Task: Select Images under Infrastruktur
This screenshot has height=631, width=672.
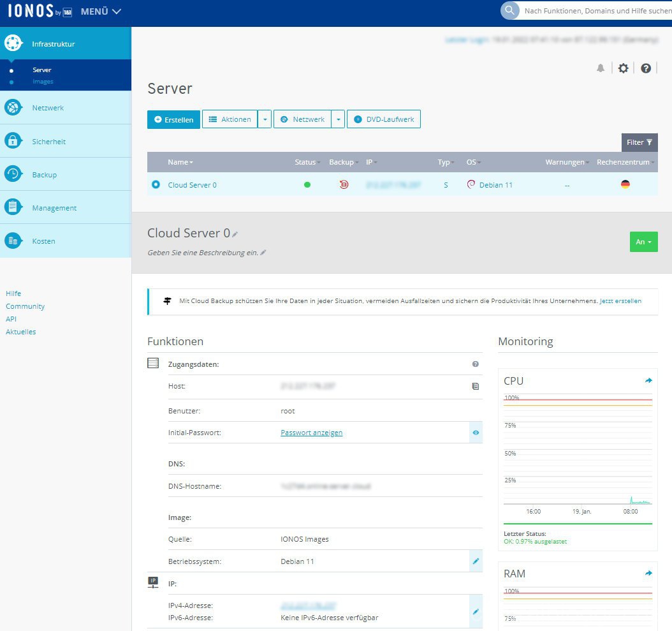Action: [x=43, y=82]
